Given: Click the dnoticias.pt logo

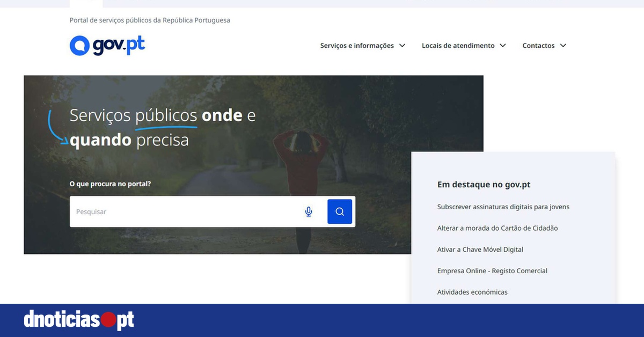Looking at the screenshot, I should click(x=78, y=319).
